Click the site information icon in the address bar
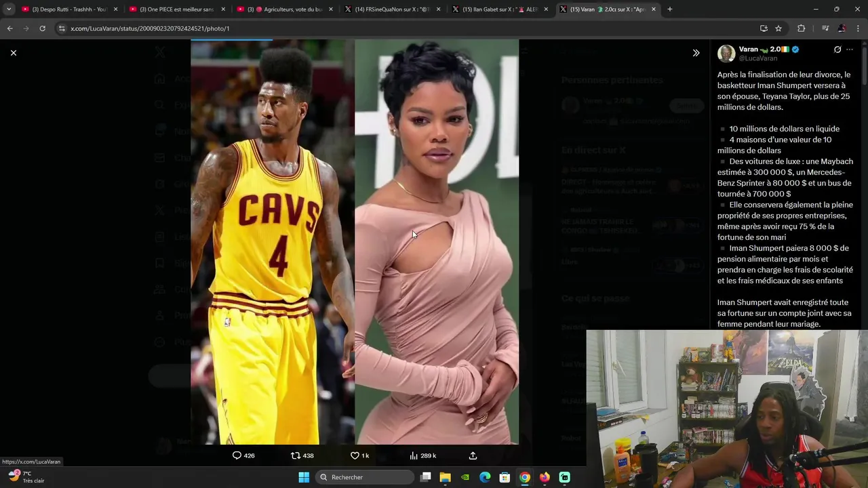 62,28
